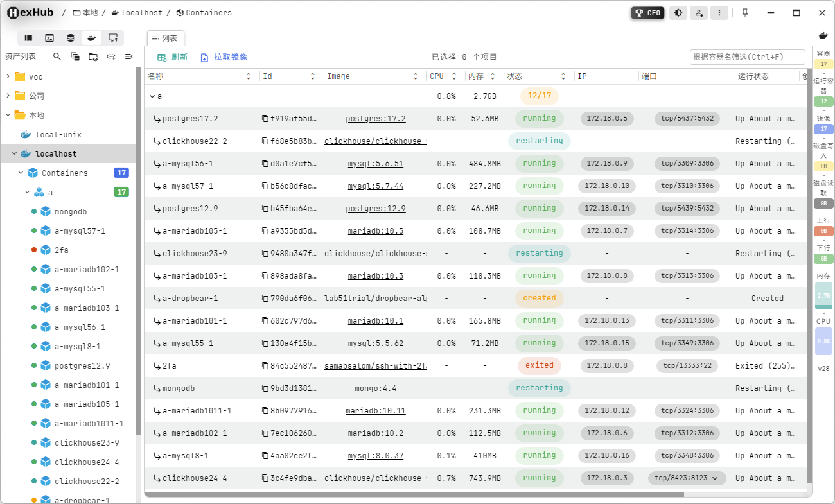Click the 刷新 refresh button
The height and width of the screenshot is (504, 835).
point(173,57)
